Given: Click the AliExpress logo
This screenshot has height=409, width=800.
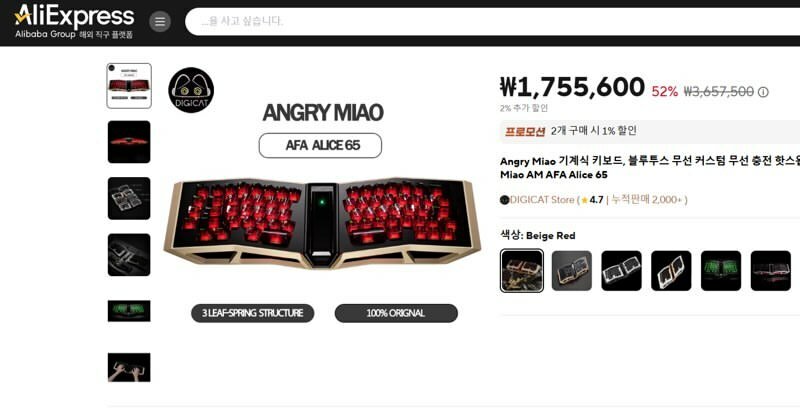Looking at the screenshot, I should pyautogui.click(x=74, y=22).
